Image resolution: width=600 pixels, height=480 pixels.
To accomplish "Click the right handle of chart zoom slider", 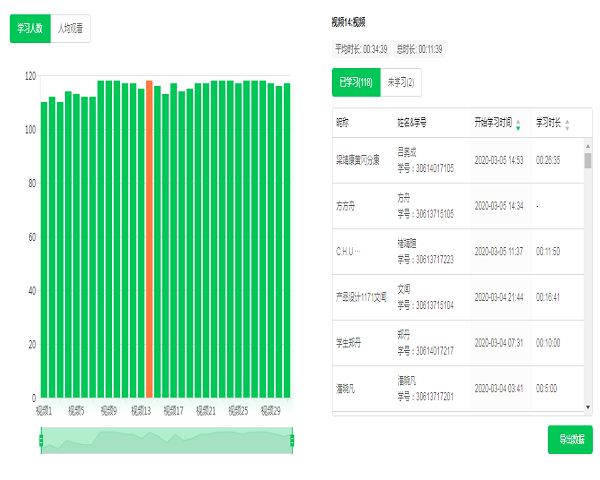I will [292, 440].
